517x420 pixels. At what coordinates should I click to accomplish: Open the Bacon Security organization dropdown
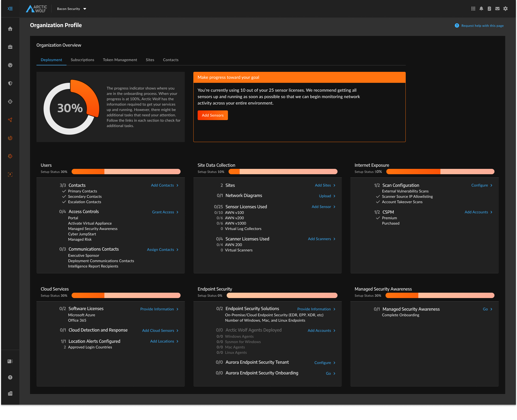(72, 9)
